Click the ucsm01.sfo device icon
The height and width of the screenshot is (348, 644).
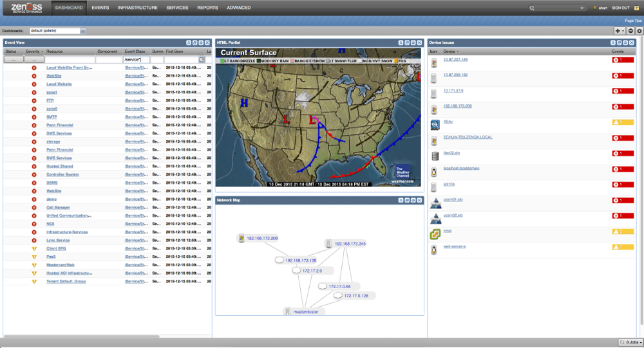coord(435,203)
